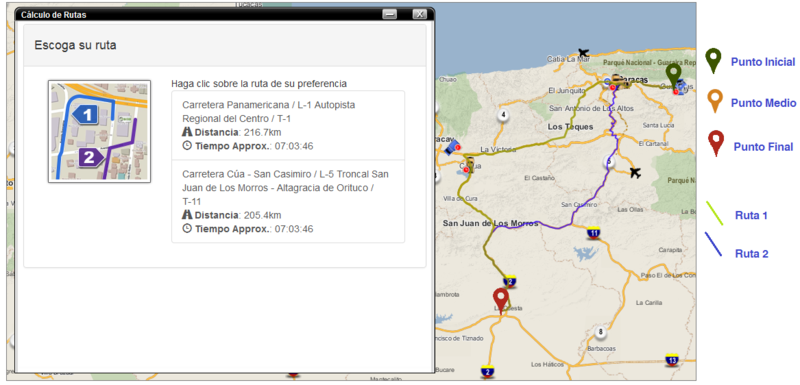
Task: Click the Ruta 2 legend label
Action: (x=752, y=253)
